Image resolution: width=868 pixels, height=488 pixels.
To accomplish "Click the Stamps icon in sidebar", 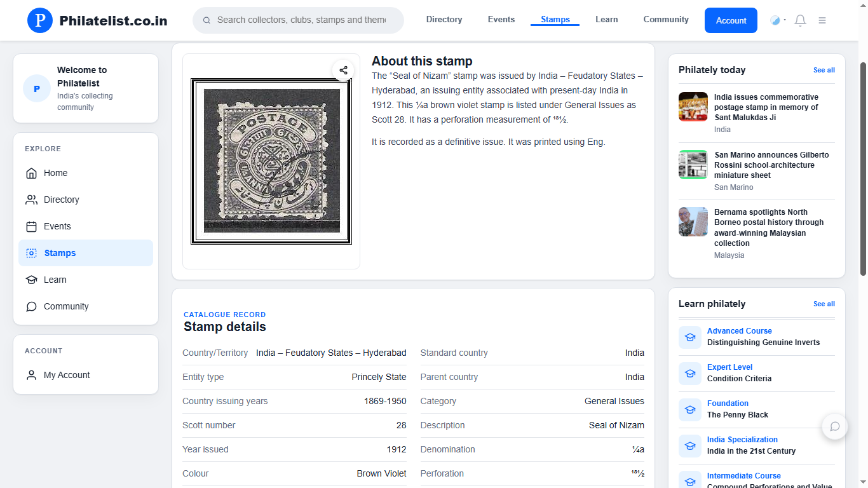I will pyautogui.click(x=31, y=253).
